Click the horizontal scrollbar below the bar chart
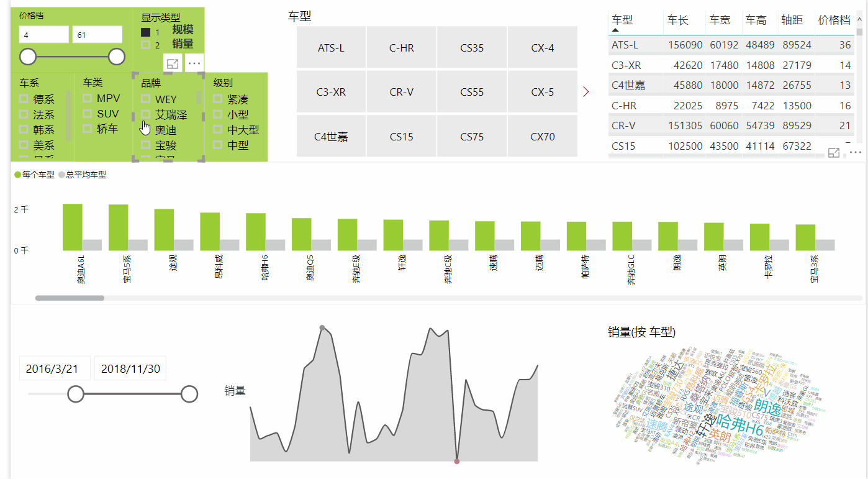Image resolution: width=868 pixels, height=479 pixels. click(x=70, y=298)
